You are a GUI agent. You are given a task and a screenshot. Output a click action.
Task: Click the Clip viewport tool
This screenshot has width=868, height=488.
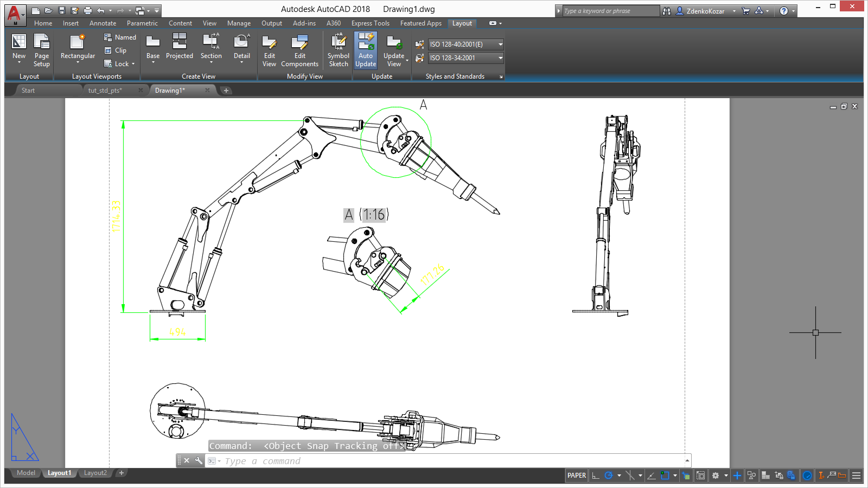pos(116,50)
